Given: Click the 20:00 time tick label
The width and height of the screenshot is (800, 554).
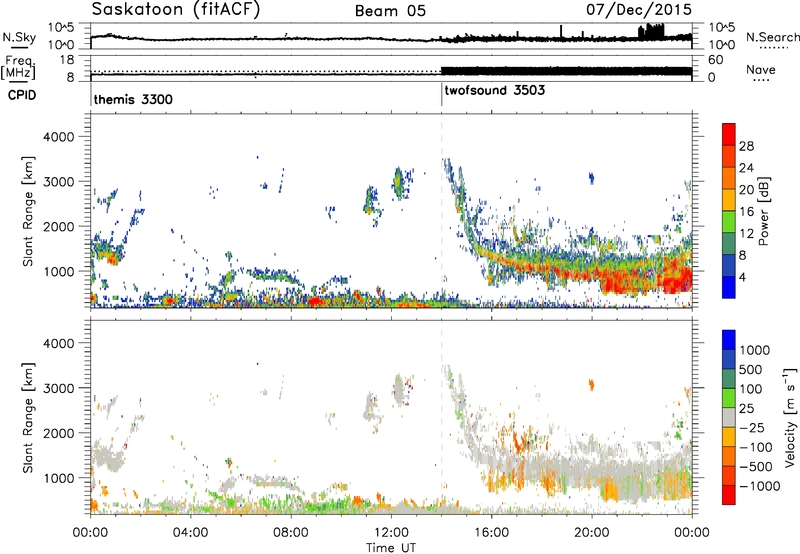Looking at the screenshot, I should [592, 533].
